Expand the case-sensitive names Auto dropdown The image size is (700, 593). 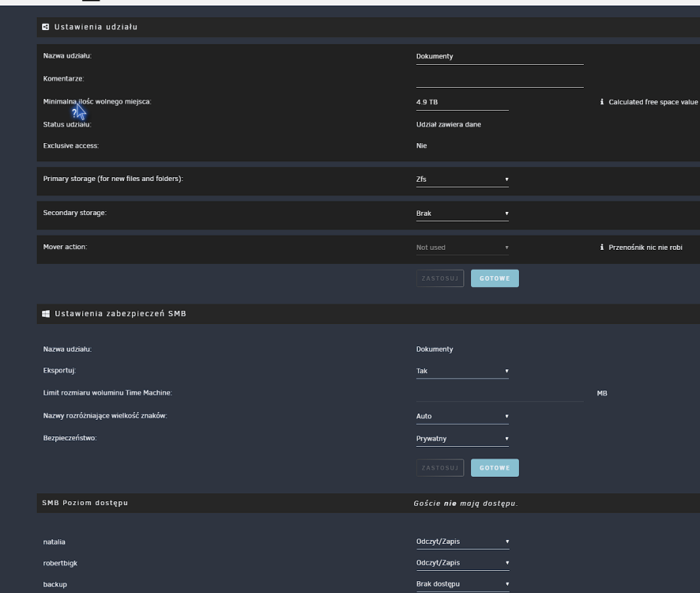click(x=462, y=416)
